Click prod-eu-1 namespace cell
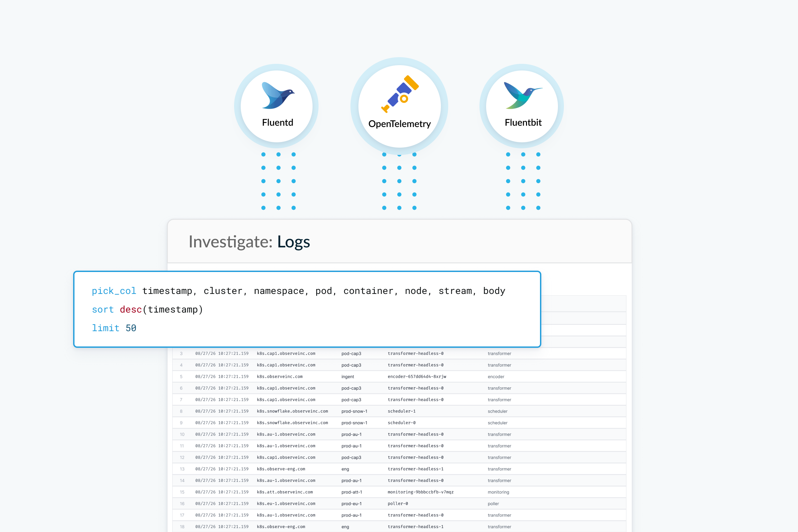This screenshot has width=798, height=532. point(351,503)
